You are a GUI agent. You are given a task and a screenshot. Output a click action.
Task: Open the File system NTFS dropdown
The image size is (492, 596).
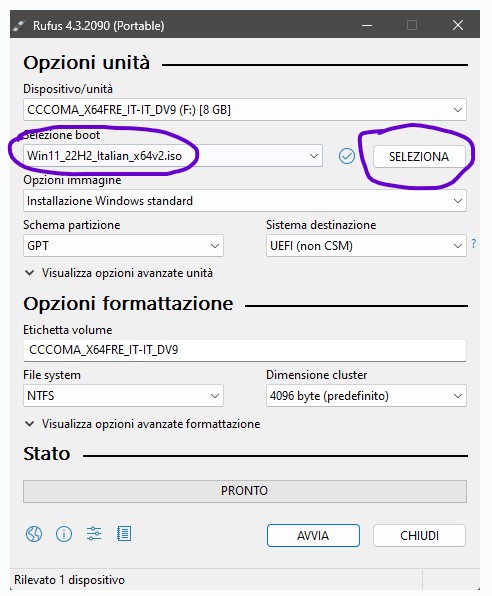pyautogui.click(x=123, y=396)
